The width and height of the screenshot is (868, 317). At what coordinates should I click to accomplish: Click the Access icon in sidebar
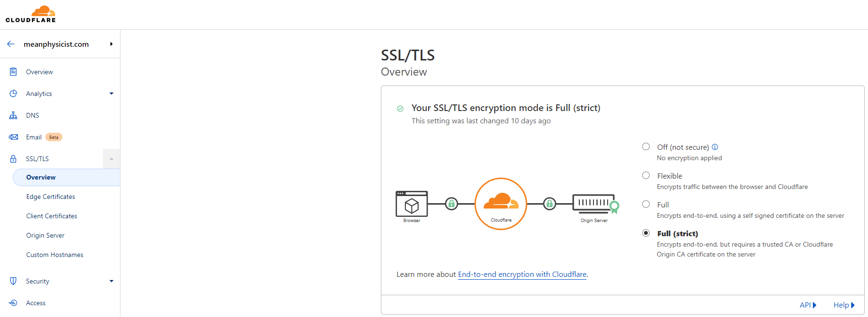pyautogui.click(x=13, y=303)
